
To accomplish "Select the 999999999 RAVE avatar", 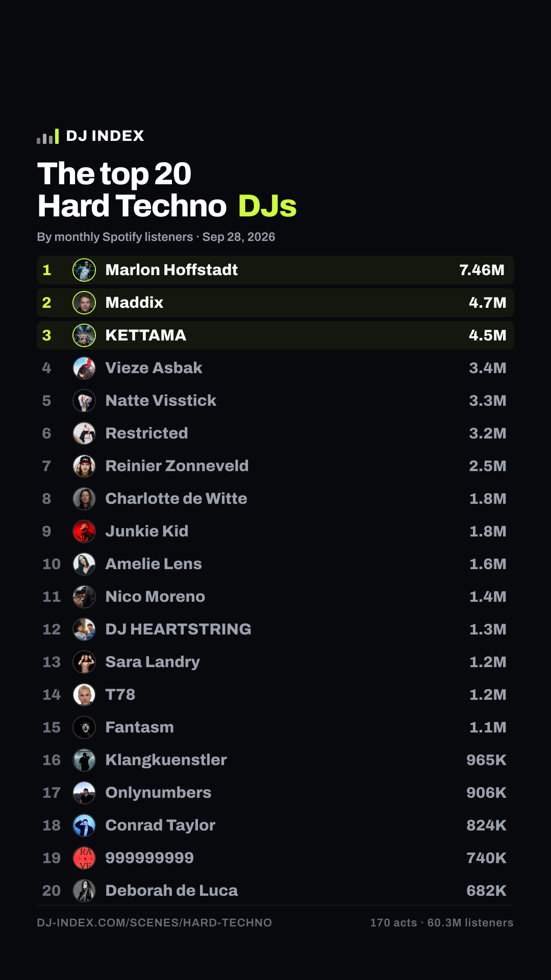I will click(x=84, y=858).
